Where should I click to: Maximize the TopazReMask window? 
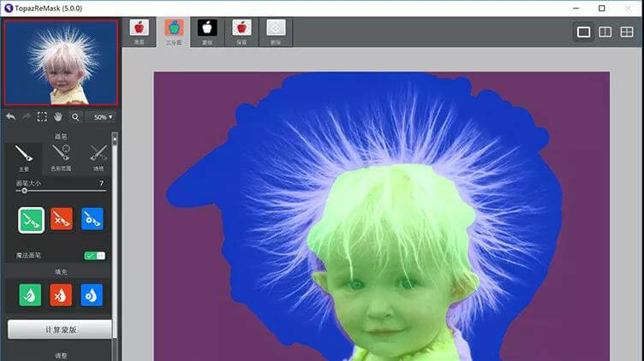[602, 9]
